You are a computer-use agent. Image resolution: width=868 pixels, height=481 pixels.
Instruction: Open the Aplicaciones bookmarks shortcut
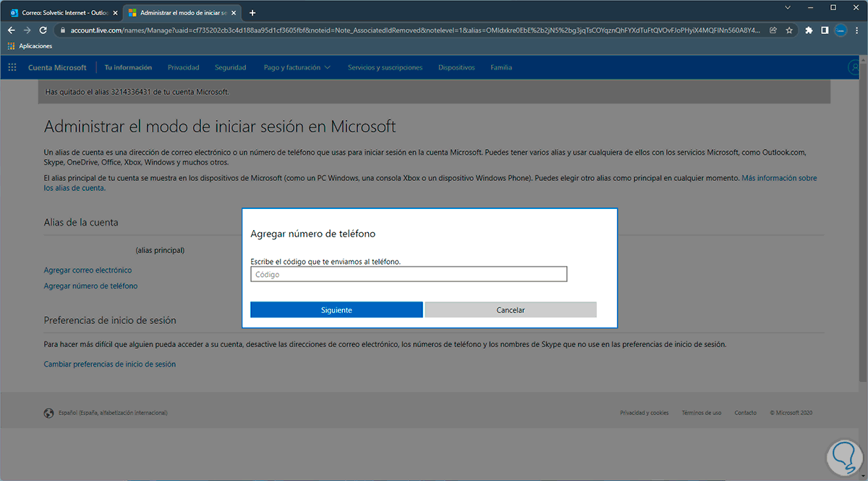click(x=30, y=46)
